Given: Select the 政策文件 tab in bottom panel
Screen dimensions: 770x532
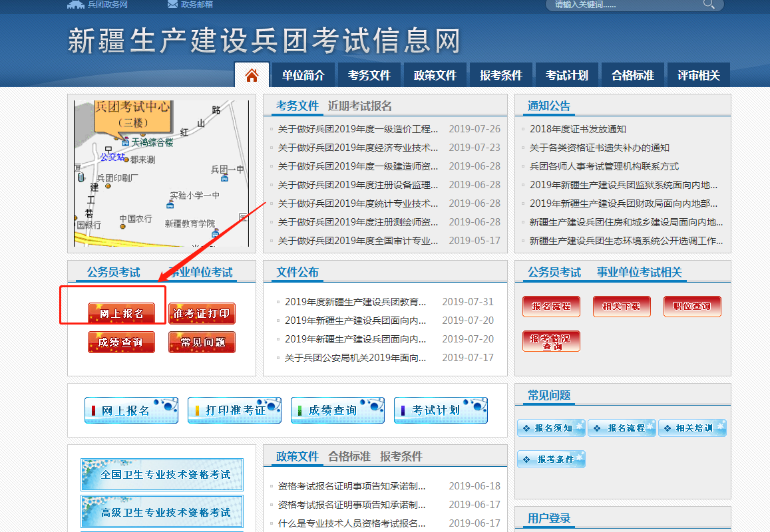Looking at the screenshot, I should tap(297, 456).
